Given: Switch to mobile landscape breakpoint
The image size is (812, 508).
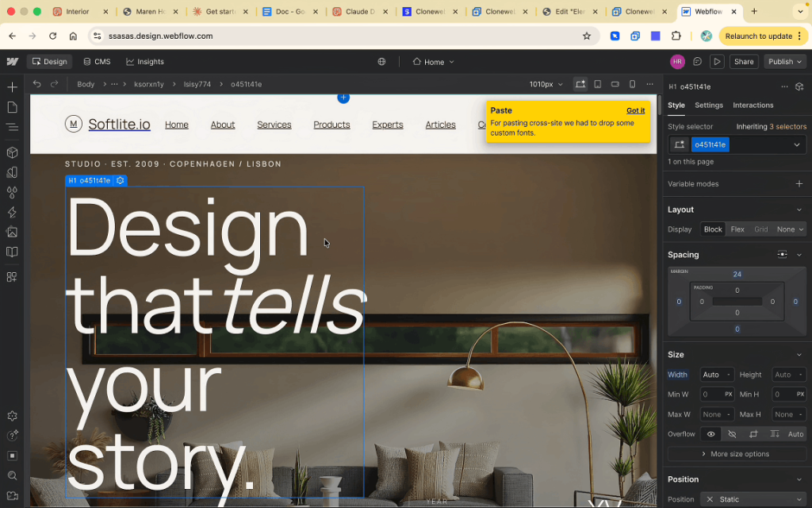Looking at the screenshot, I should (x=615, y=84).
